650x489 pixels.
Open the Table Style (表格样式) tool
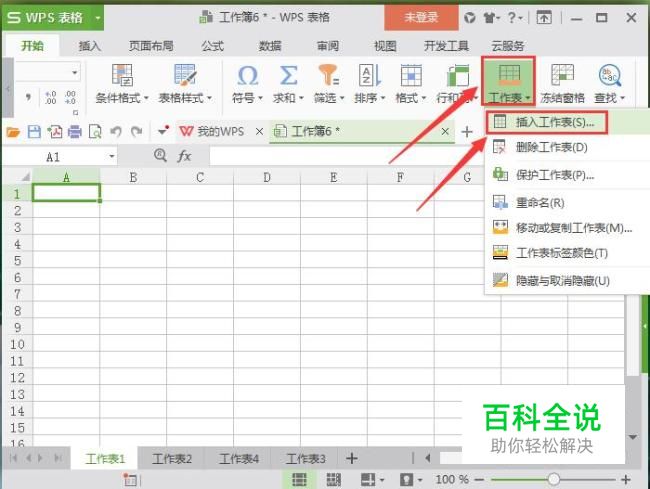pyautogui.click(x=185, y=75)
